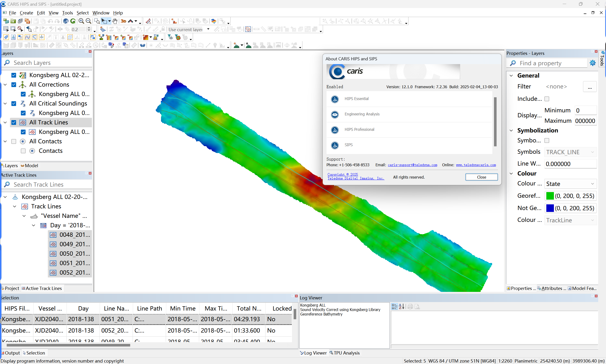Open the Colour State dropdown
Screen dimensions: 606x364
pyautogui.click(x=570, y=184)
